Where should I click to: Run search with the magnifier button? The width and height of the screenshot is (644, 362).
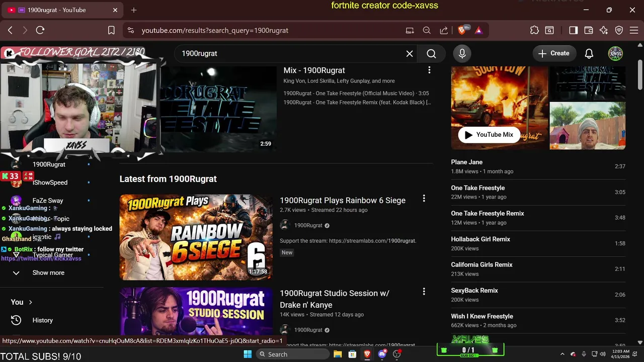point(431,53)
